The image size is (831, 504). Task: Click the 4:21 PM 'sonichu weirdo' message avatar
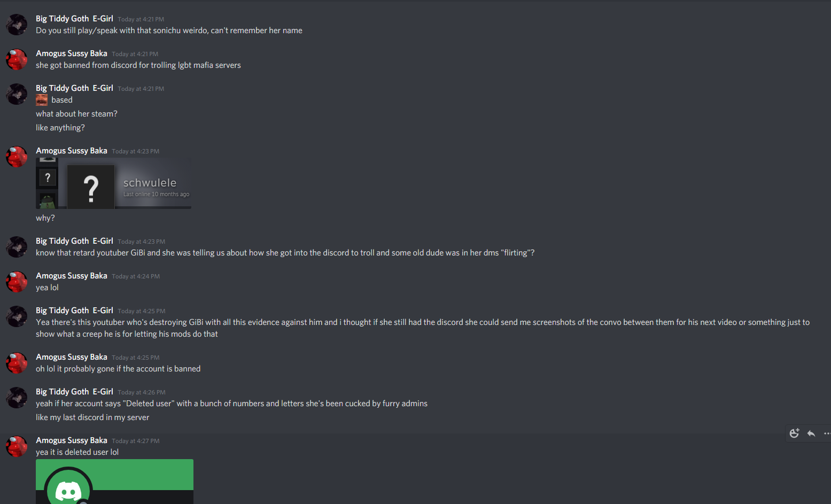(17, 25)
